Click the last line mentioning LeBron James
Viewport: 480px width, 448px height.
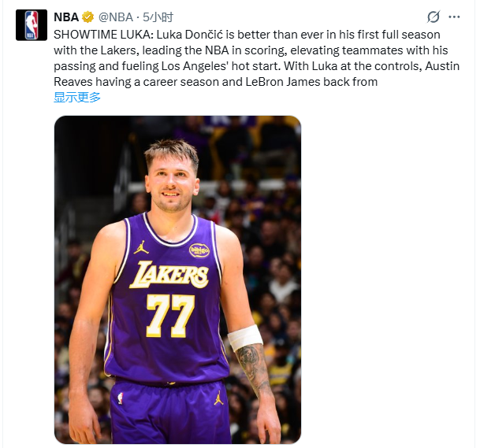click(215, 82)
